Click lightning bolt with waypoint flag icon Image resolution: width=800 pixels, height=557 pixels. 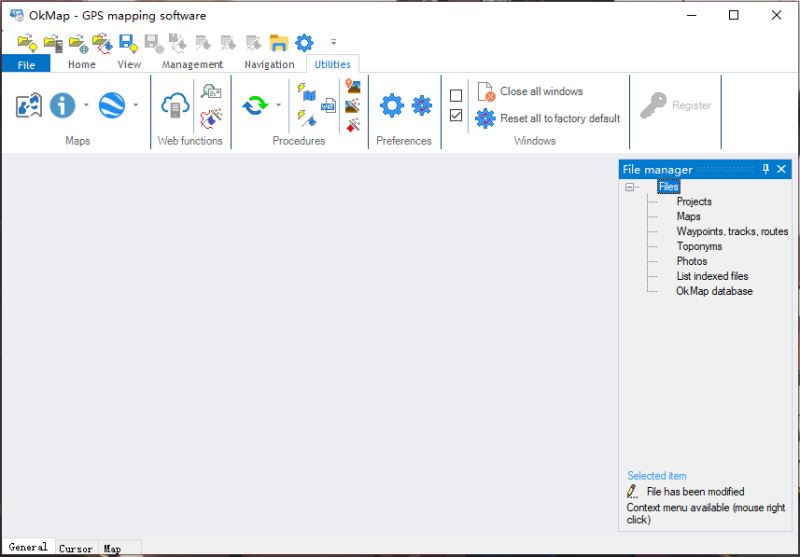[307, 118]
